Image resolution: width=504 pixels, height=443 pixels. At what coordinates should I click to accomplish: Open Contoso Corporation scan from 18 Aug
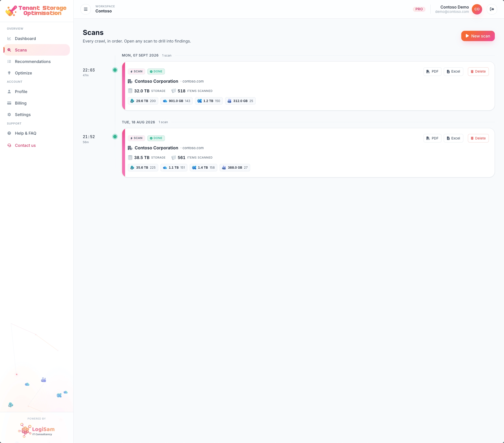[x=156, y=148]
